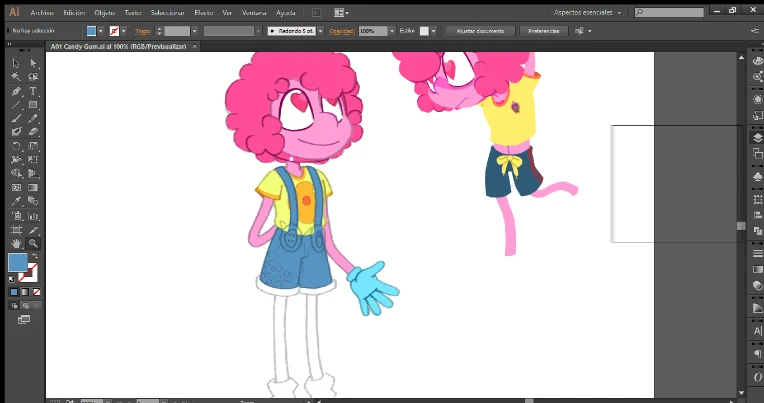Select the Perspective Grid tool
Image resolution: width=764 pixels, height=403 pixels.
(33, 173)
